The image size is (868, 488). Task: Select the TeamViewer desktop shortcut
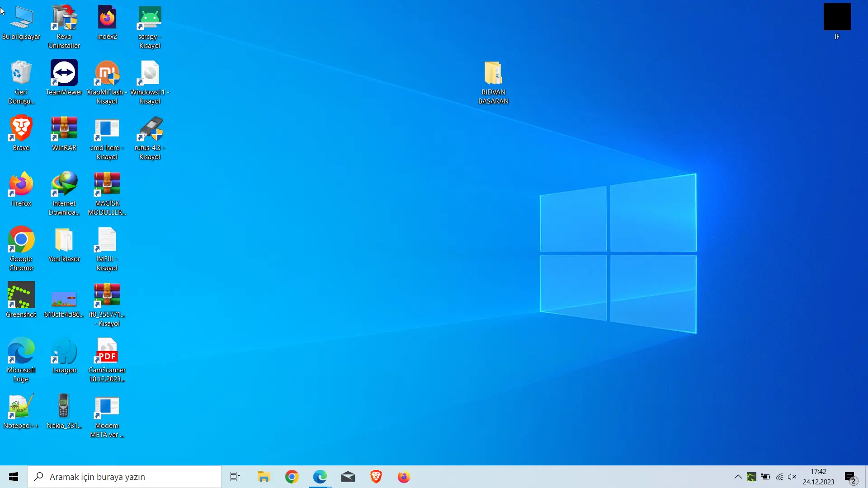pyautogui.click(x=64, y=78)
